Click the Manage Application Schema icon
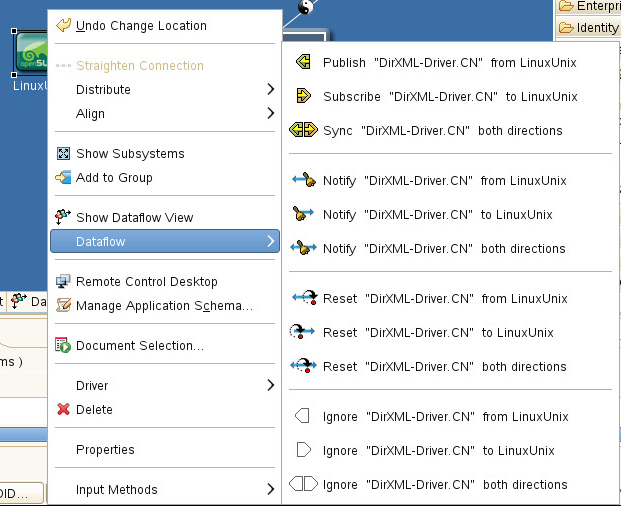This screenshot has height=506, width=621. pos(63,305)
